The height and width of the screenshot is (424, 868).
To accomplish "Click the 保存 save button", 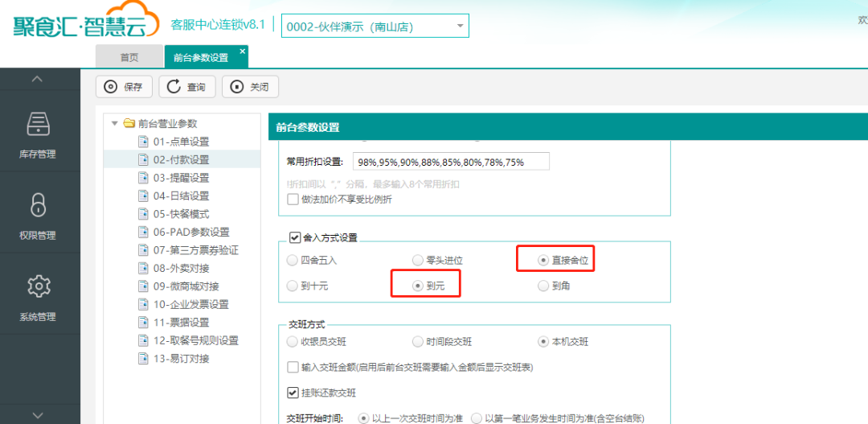I will 124,87.
